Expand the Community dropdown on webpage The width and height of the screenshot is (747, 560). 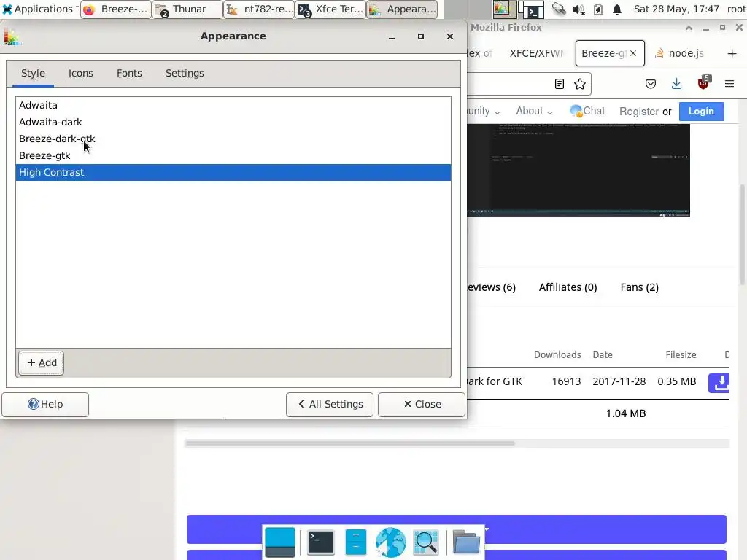point(483,111)
